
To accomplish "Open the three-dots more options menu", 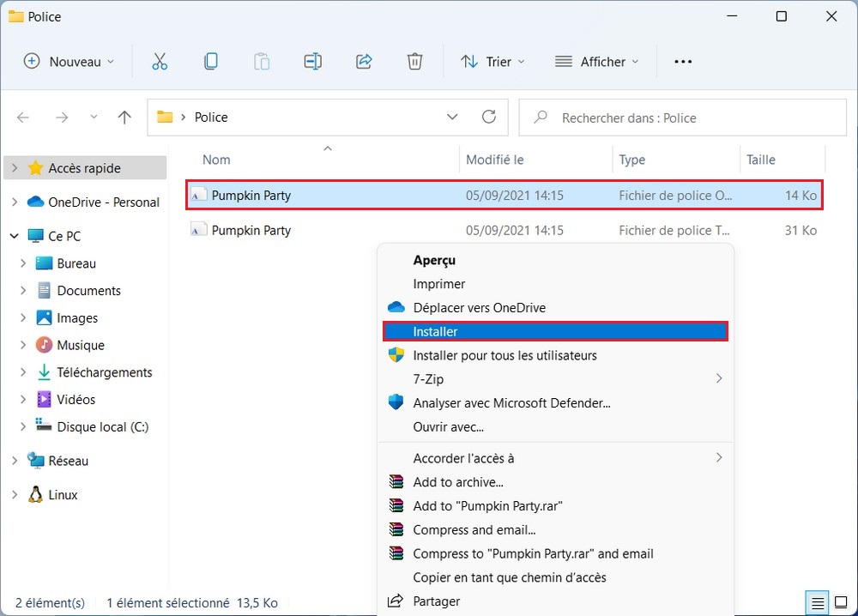I will (x=682, y=62).
